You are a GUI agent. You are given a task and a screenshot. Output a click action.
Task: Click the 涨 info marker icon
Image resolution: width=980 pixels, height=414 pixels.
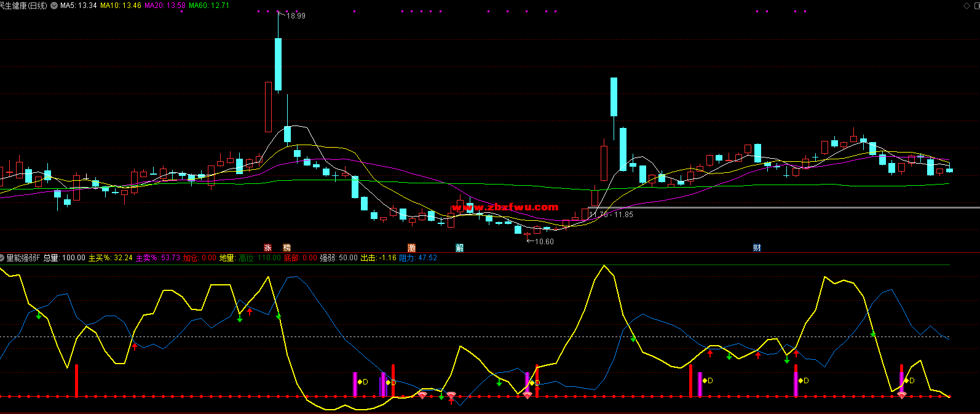tap(267, 248)
